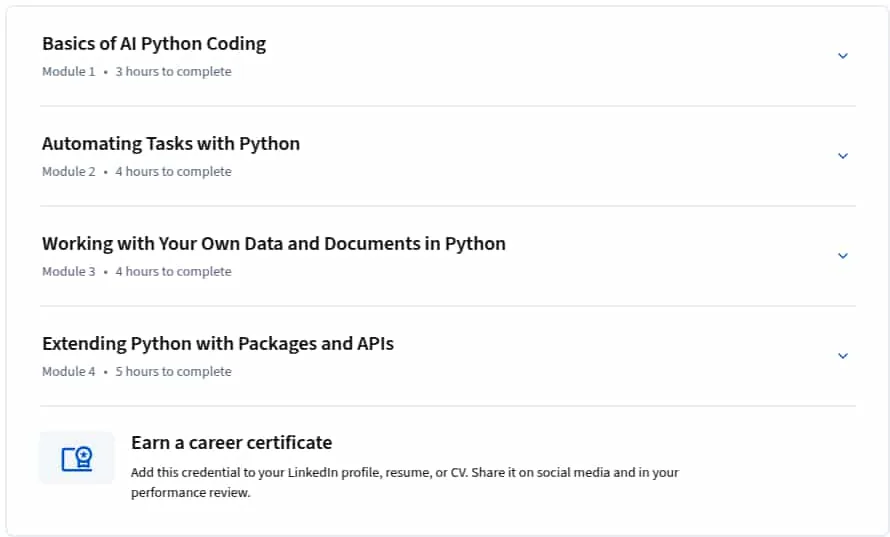Viewport: 890px width, 537px height.
Task: Click Module 2 label
Action: [x=69, y=171]
